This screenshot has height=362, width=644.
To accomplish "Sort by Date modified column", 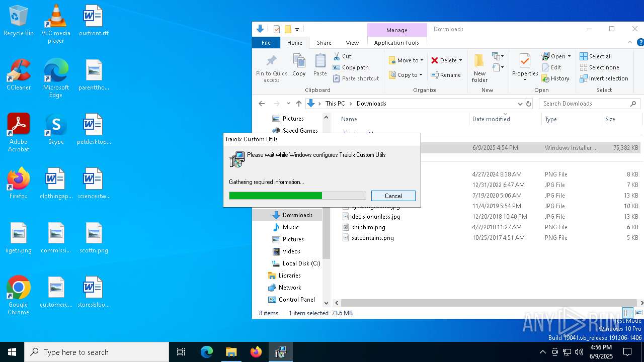I will pyautogui.click(x=491, y=119).
